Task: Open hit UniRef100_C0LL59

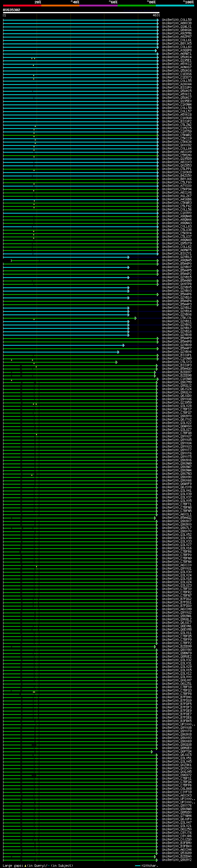Action: tap(176, 20)
